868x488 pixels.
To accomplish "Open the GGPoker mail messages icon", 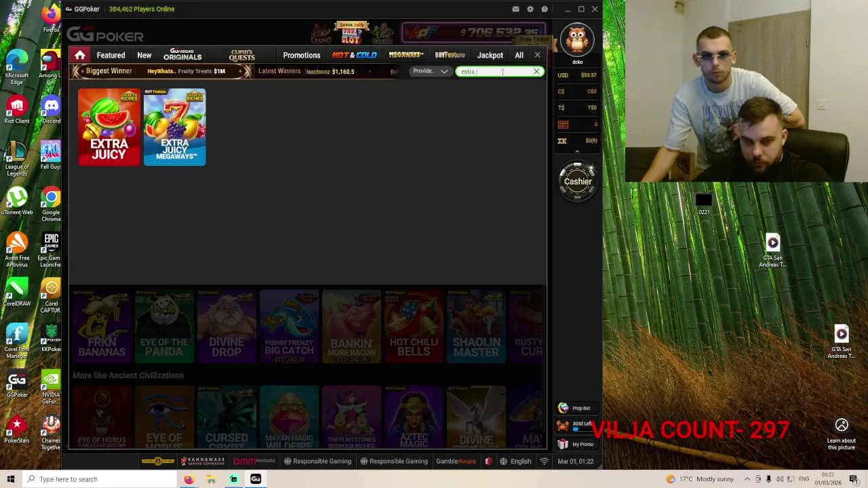I will click(515, 9).
